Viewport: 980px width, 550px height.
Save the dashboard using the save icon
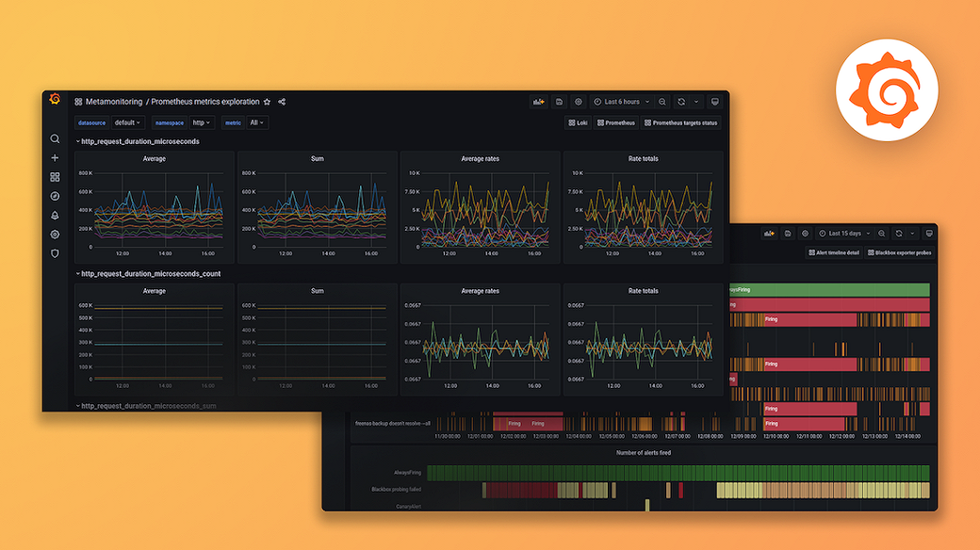tap(559, 102)
